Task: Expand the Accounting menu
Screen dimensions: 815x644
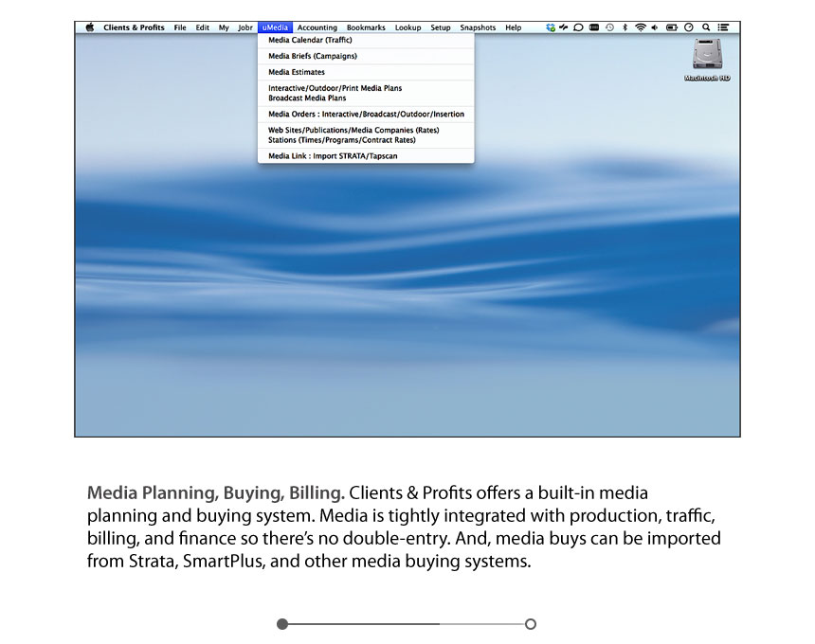Action: coord(317,27)
